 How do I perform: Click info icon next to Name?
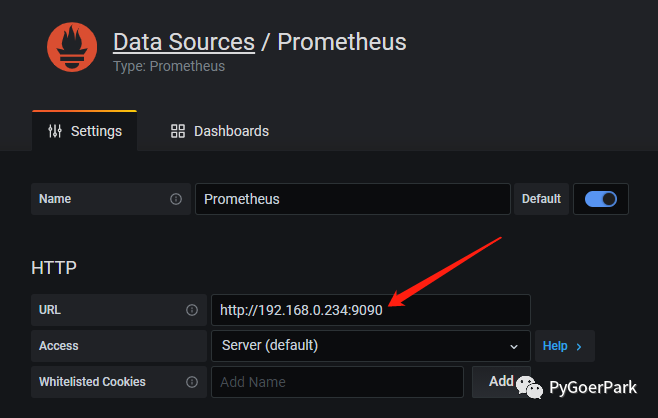(x=176, y=199)
